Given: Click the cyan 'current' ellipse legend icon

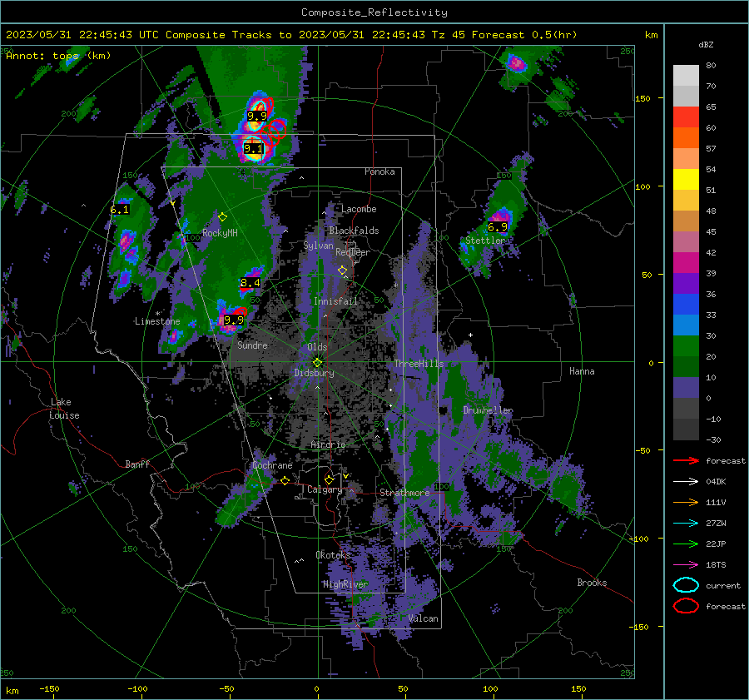Looking at the screenshot, I should (686, 585).
